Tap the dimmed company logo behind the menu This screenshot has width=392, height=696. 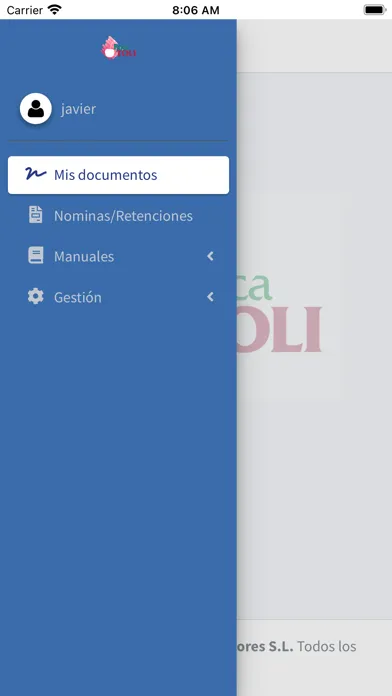(279, 313)
